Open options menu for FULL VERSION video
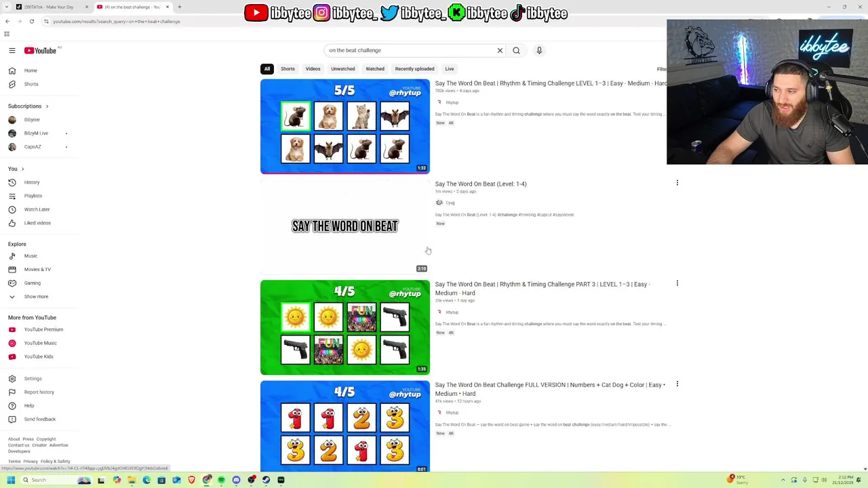The width and height of the screenshot is (868, 488). pyautogui.click(x=677, y=384)
